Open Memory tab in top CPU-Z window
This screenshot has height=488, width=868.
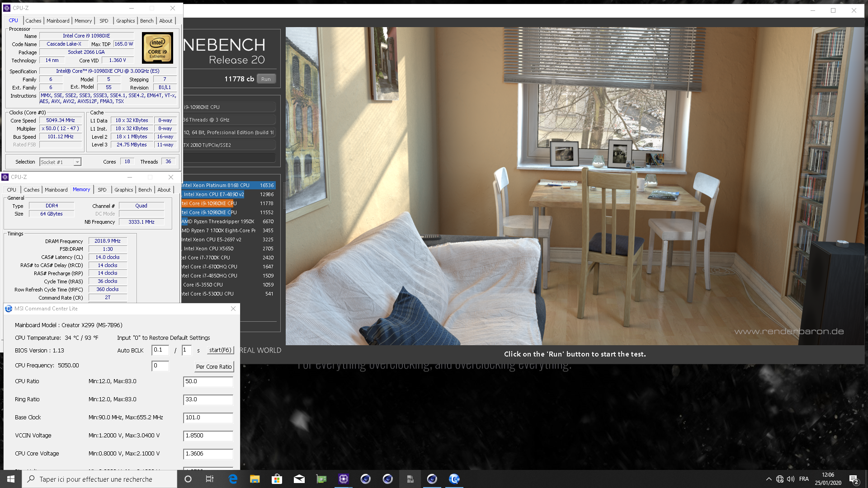click(83, 21)
